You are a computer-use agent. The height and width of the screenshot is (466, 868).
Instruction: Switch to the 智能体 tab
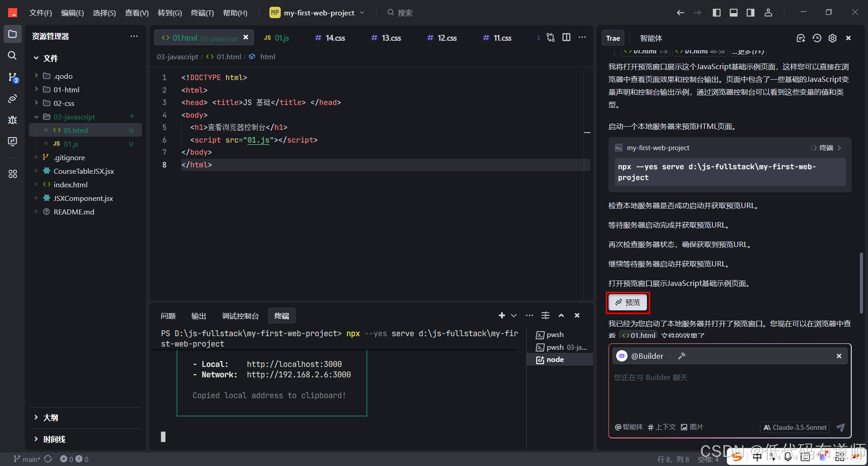click(651, 38)
